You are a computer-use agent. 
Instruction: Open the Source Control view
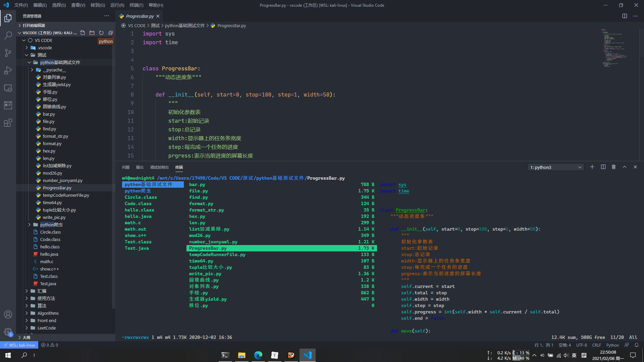(x=8, y=53)
